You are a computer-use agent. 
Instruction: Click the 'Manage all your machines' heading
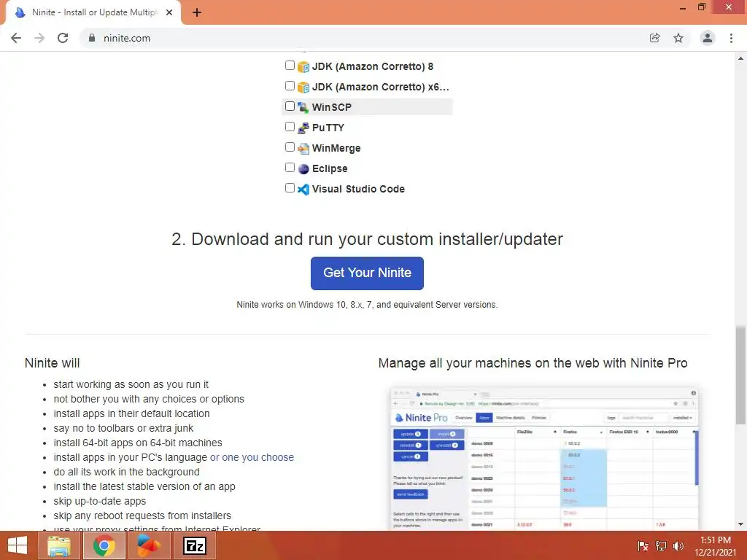(533, 363)
